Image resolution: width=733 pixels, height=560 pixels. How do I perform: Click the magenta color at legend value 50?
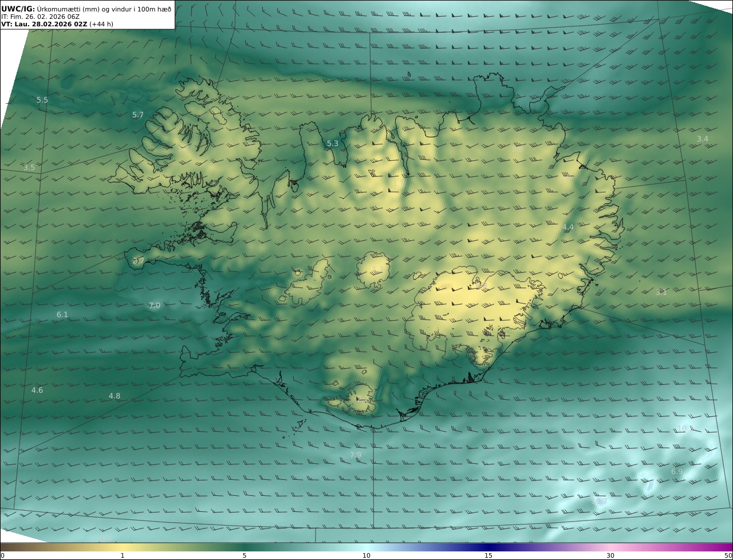[x=728, y=547]
